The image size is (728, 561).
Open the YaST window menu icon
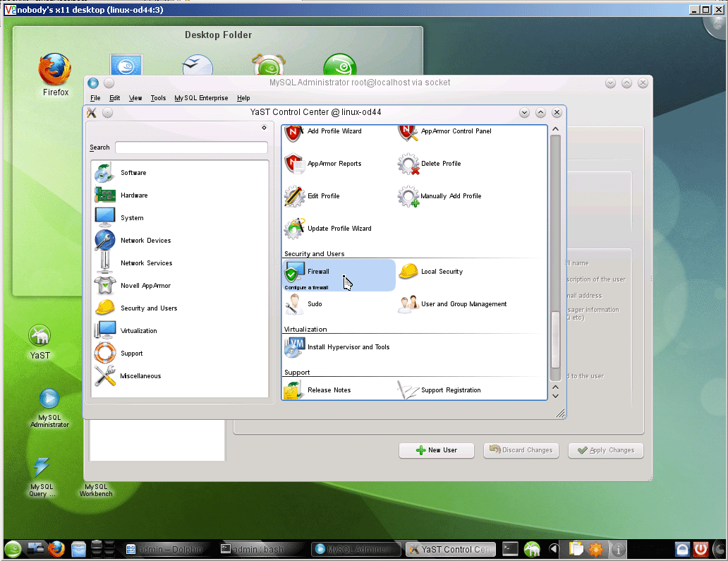point(92,112)
